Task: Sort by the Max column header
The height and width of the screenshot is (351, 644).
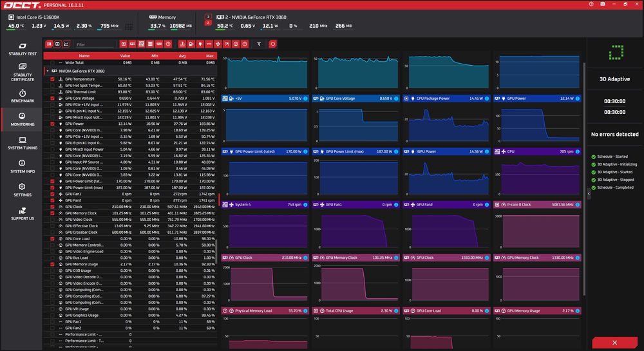Action: point(209,56)
